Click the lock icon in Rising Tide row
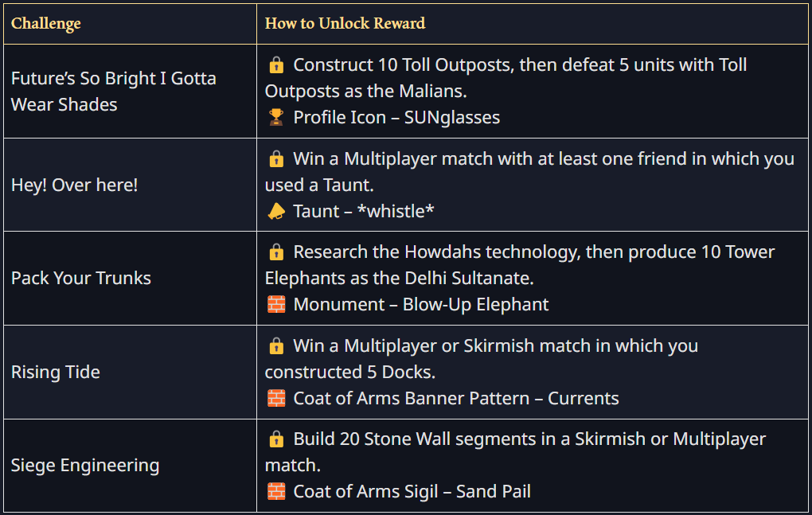 [x=276, y=346]
